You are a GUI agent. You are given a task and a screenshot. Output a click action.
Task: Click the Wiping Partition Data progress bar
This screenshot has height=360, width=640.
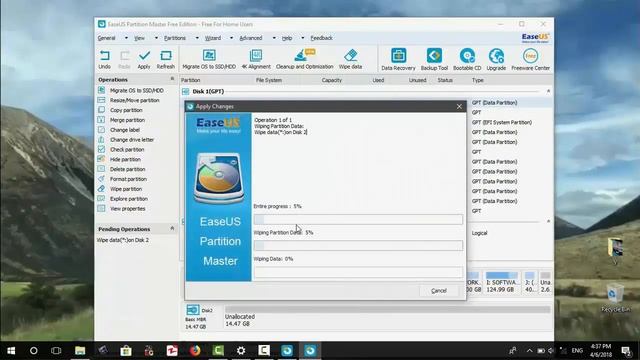[x=358, y=246]
